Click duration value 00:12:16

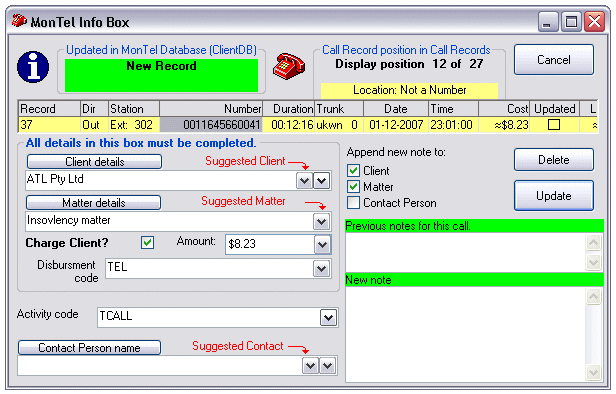[x=288, y=125]
